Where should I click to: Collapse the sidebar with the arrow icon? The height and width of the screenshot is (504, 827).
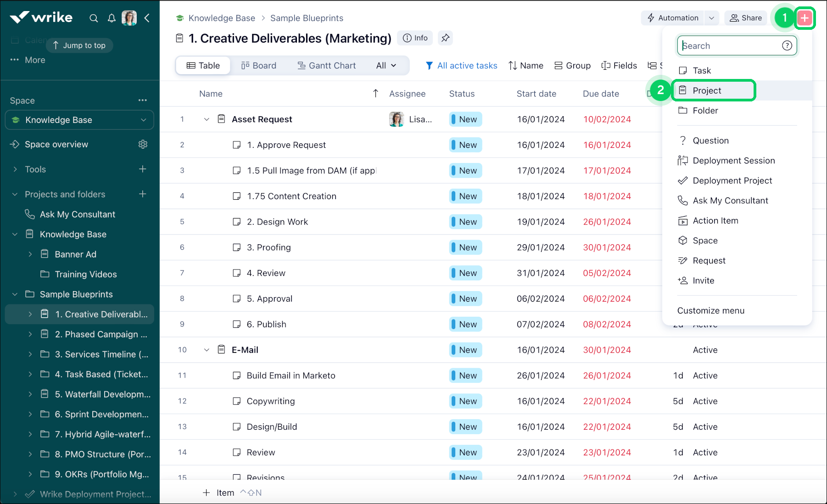pos(147,18)
